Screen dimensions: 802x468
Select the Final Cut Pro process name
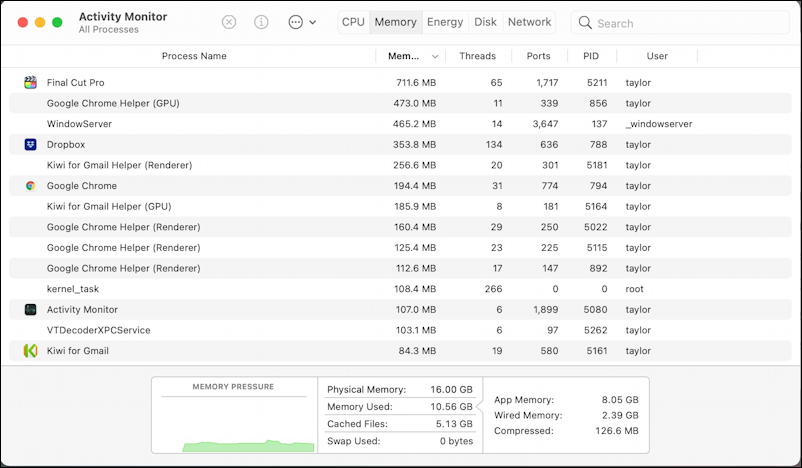pos(75,82)
